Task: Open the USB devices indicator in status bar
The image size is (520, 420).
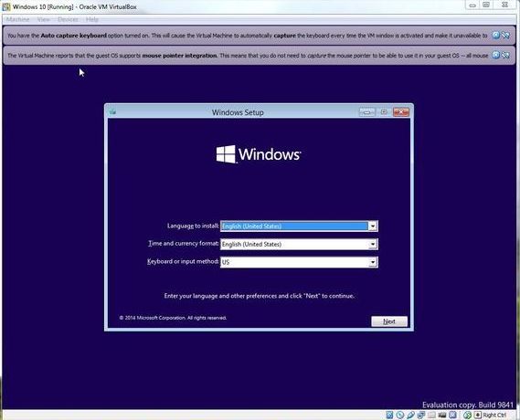Action: pyautogui.click(x=411, y=415)
